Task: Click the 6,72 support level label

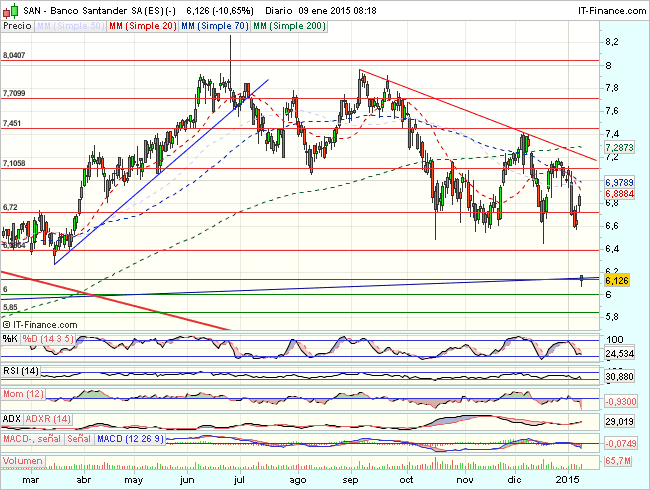Action: (10, 207)
